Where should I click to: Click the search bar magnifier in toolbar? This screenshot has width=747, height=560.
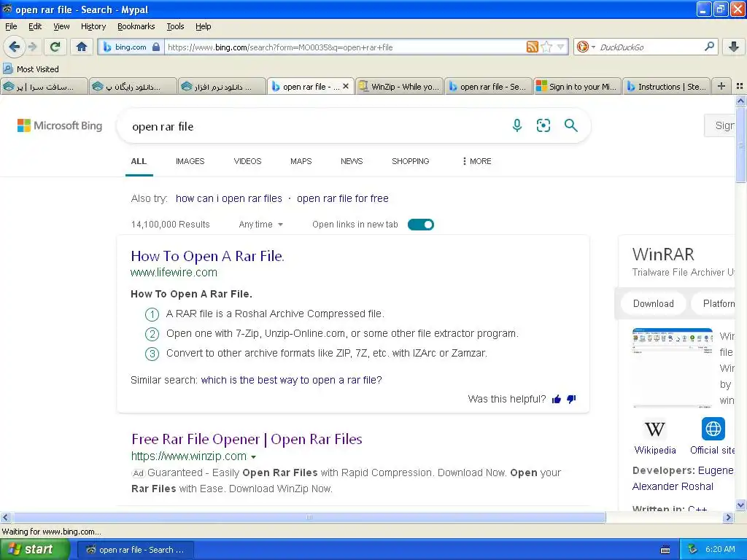coord(709,47)
